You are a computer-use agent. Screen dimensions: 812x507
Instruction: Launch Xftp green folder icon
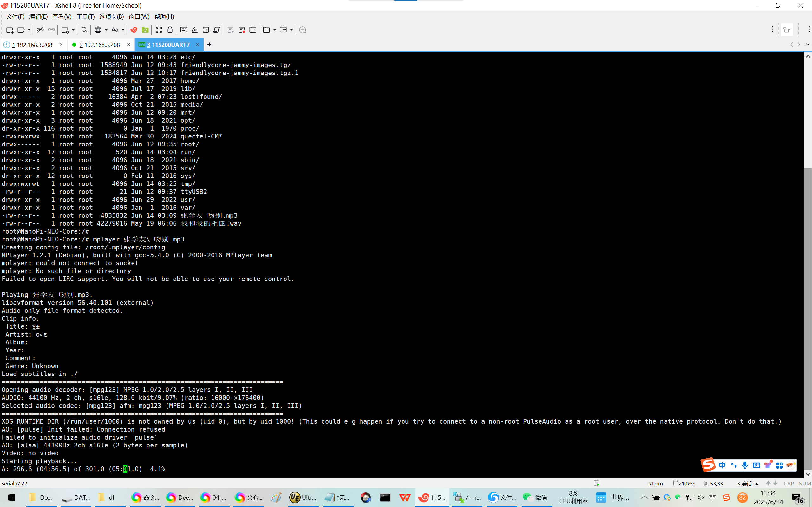(x=145, y=30)
